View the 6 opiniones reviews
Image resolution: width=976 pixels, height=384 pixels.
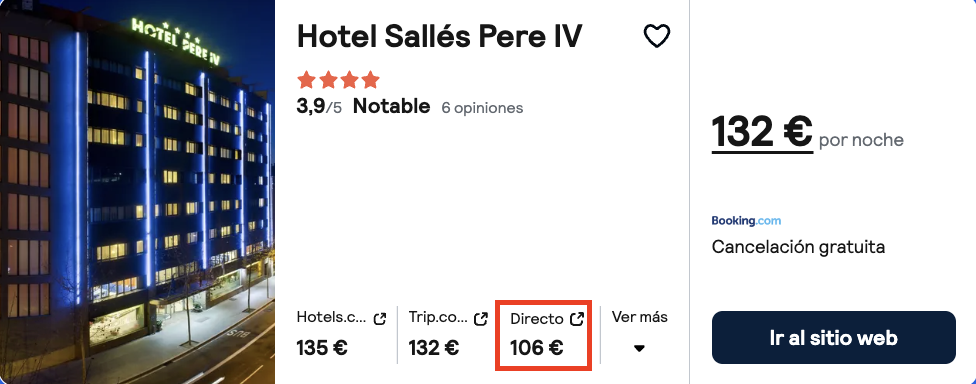482,108
